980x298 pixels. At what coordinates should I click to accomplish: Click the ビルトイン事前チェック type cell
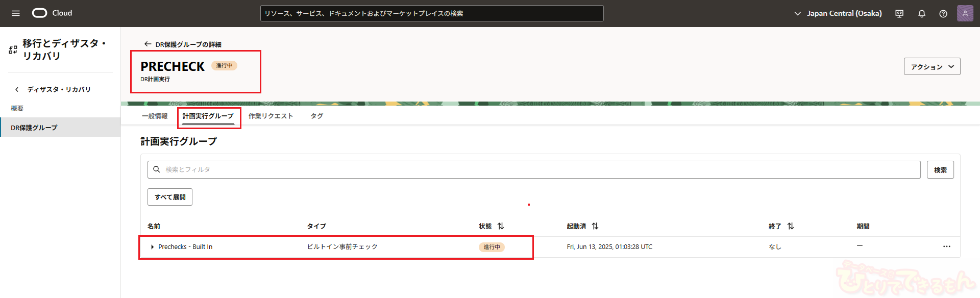342,247
